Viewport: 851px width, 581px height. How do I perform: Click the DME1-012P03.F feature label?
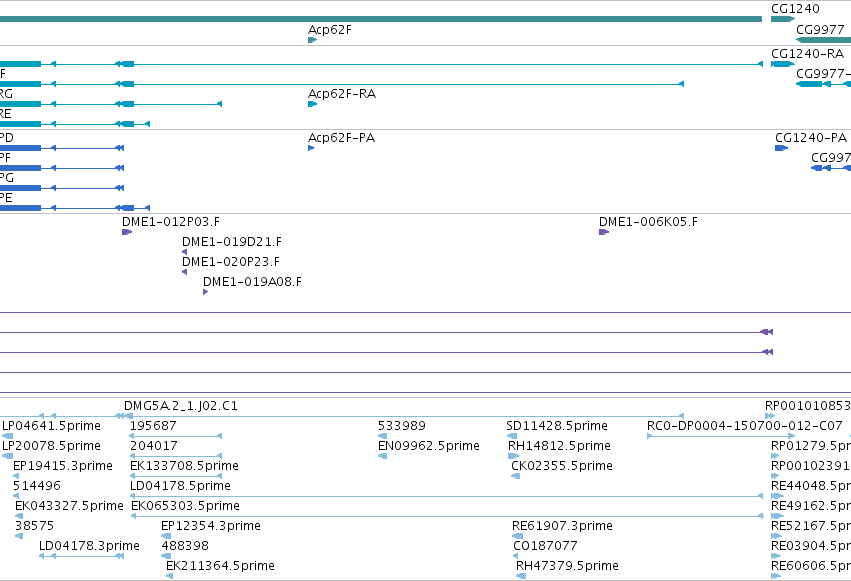171,222
